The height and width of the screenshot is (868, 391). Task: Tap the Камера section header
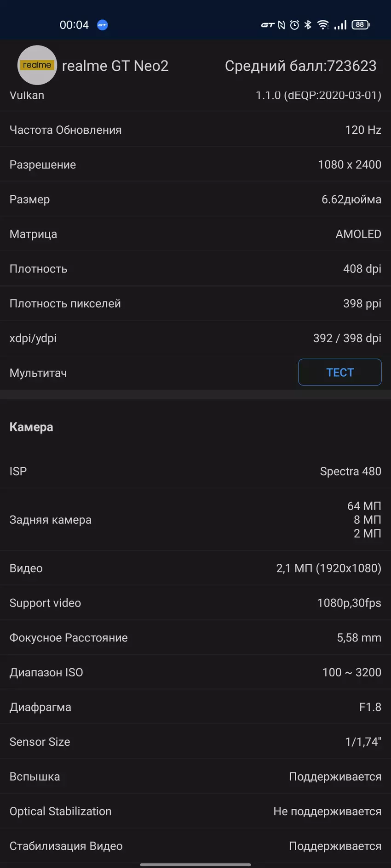(31, 427)
